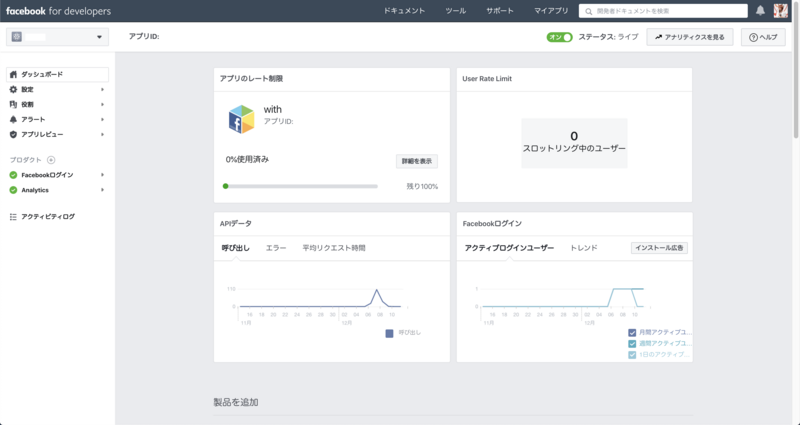Image resolution: width=800 pixels, height=425 pixels.
Task: Toggle the 呼び出し legend color box
Action: (389, 333)
